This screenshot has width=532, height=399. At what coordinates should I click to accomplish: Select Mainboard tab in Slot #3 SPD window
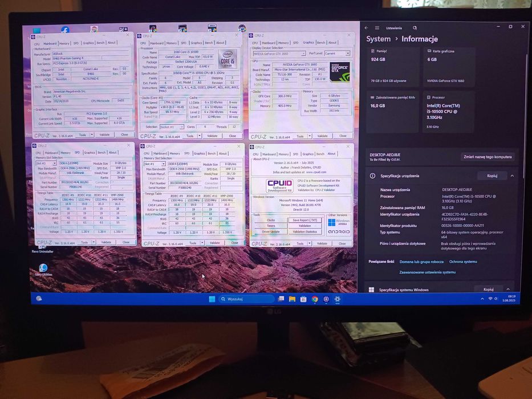click(51, 153)
